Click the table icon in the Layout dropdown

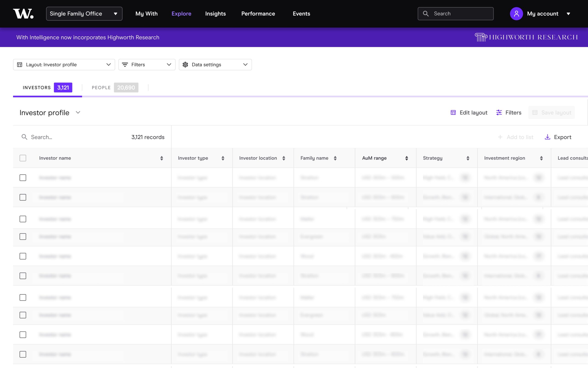[20, 64]
